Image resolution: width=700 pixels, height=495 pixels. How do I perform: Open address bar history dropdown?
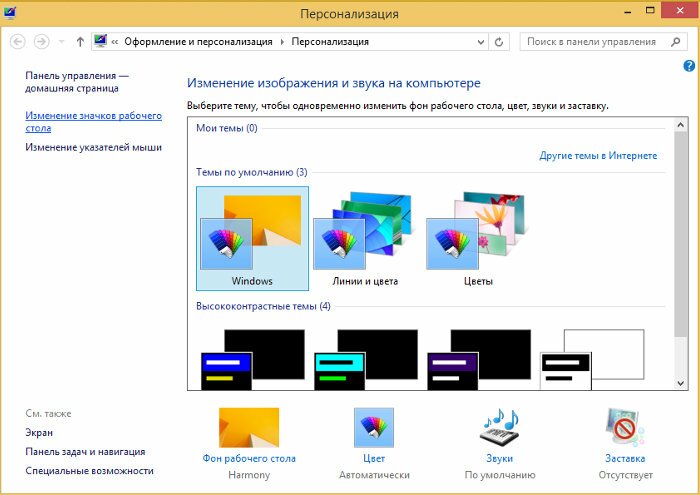point(481,42)
